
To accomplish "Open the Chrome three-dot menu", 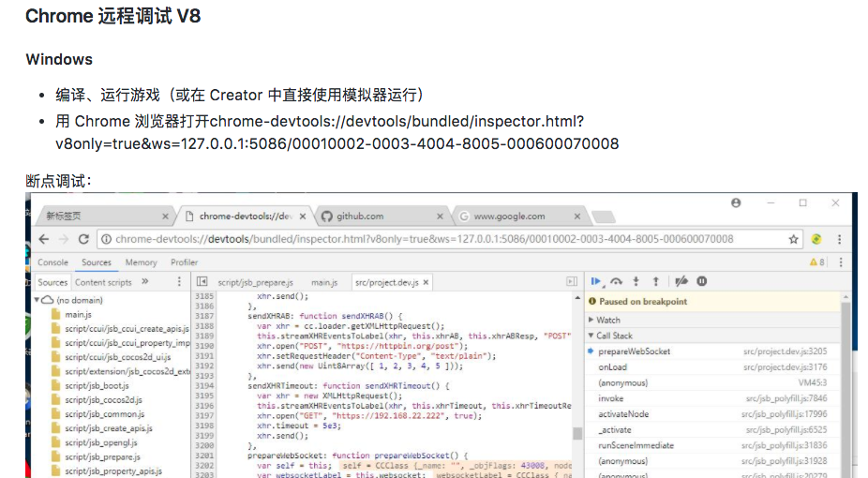I will (x=839, y=239).
